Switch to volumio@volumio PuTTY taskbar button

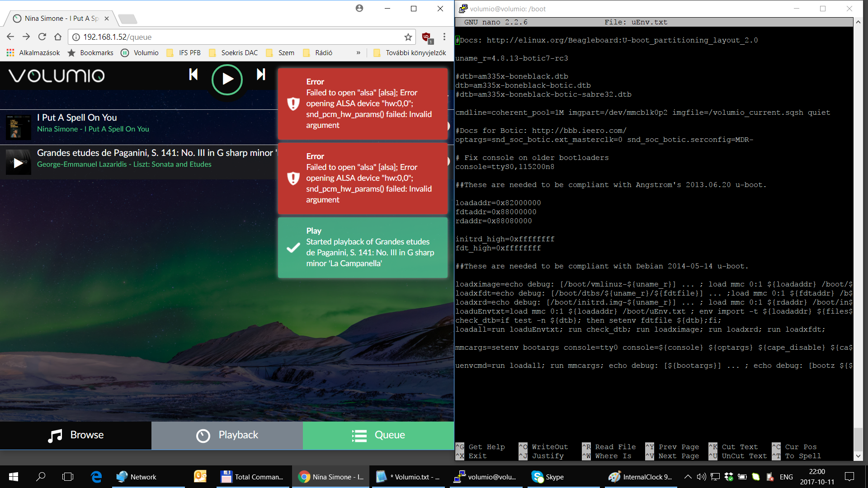(x=486, y=477)
